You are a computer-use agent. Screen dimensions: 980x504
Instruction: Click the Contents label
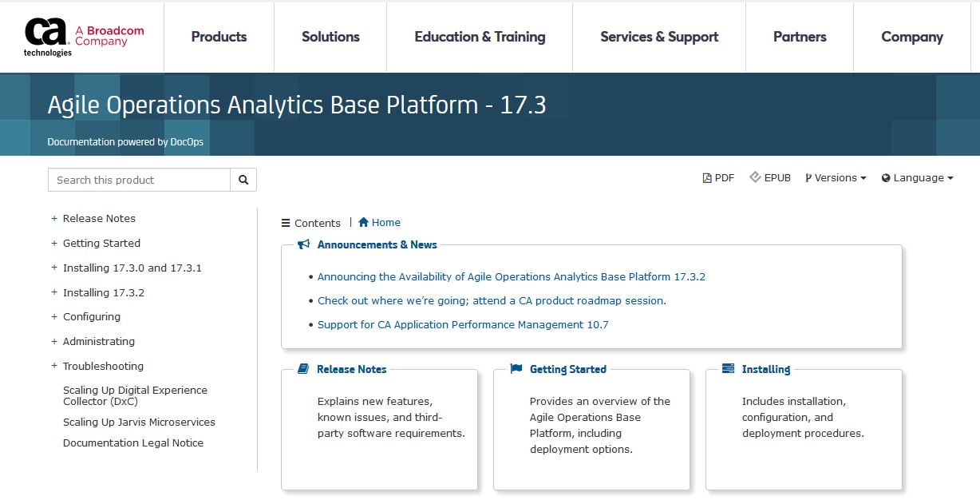318,223
